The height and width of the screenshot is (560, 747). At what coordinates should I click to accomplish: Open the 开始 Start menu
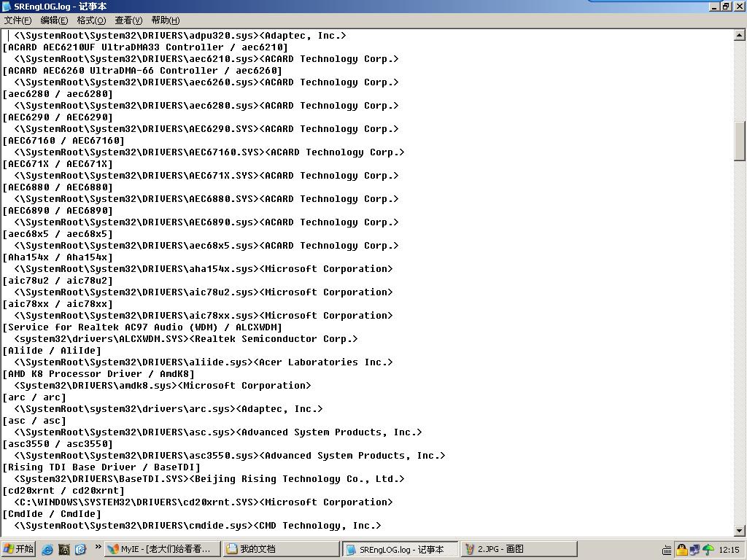pos(18,549)
